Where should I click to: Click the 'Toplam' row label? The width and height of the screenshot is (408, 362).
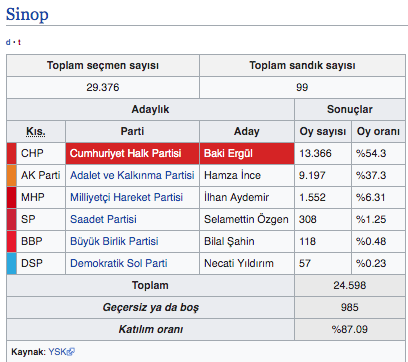click(150, 285)
